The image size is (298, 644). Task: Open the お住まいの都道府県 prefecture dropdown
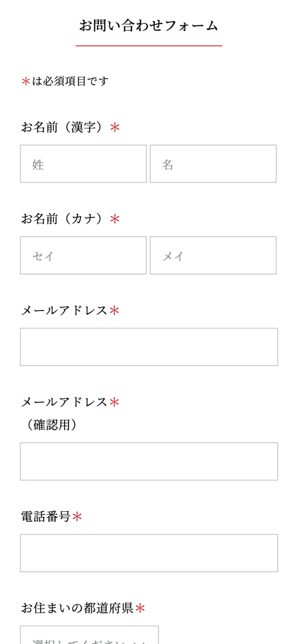(89, 636)
